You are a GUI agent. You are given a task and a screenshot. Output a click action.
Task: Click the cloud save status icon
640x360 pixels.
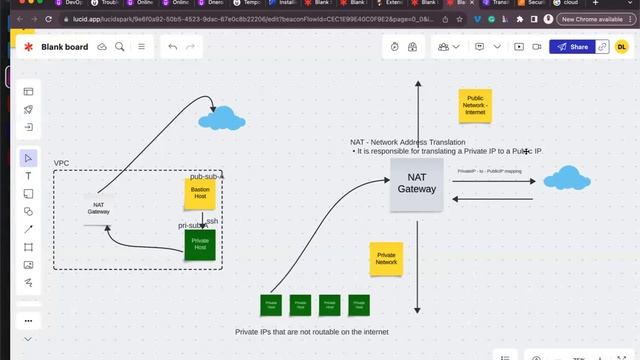[102, 47]
